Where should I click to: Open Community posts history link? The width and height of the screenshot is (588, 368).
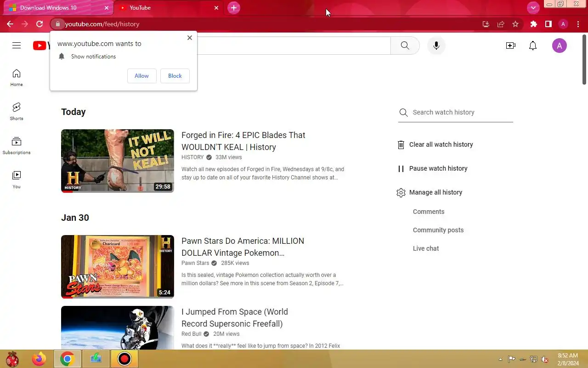tap(438, 230)
